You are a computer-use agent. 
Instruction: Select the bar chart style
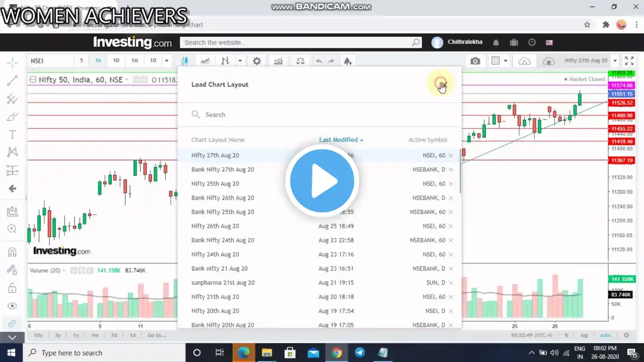[x=225, y=61]
